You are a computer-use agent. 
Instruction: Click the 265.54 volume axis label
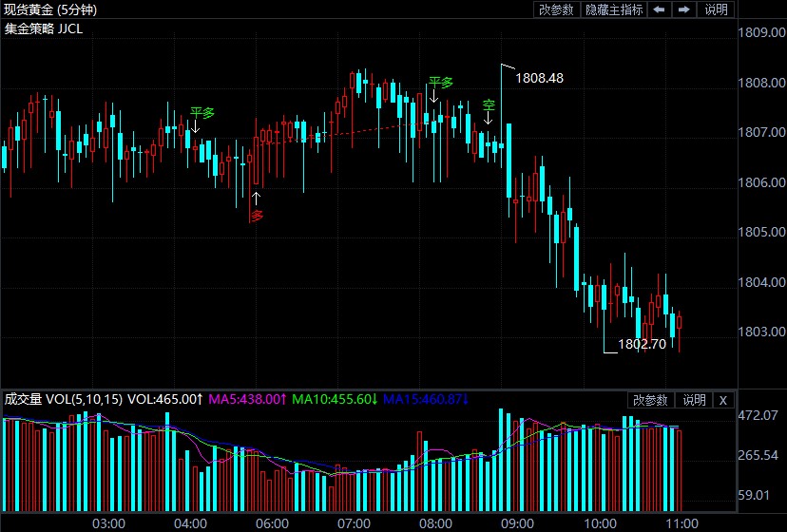click(x=758, y=456)
